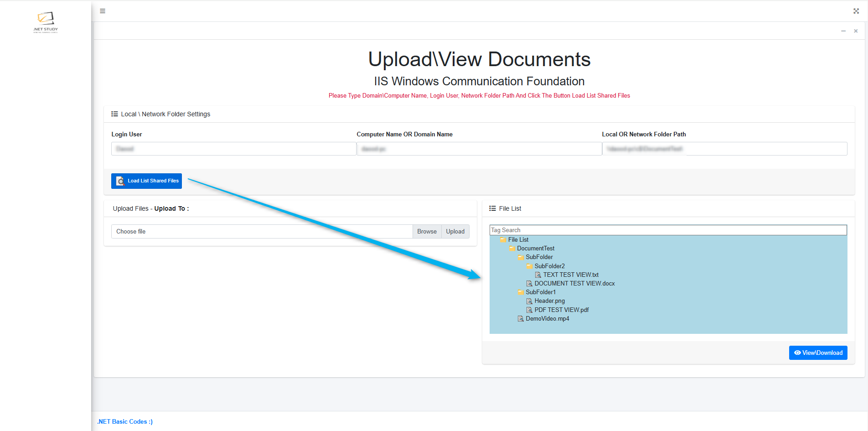The height and width of the screenshot is (431, 868).
Task: Follow the .NET Basic Codes link
Action: [124, 421]
